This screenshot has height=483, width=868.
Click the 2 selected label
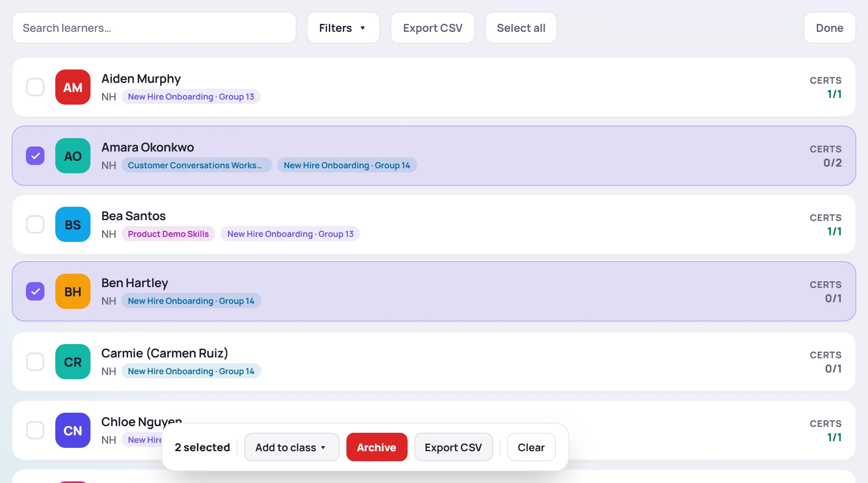pos(202,447)
